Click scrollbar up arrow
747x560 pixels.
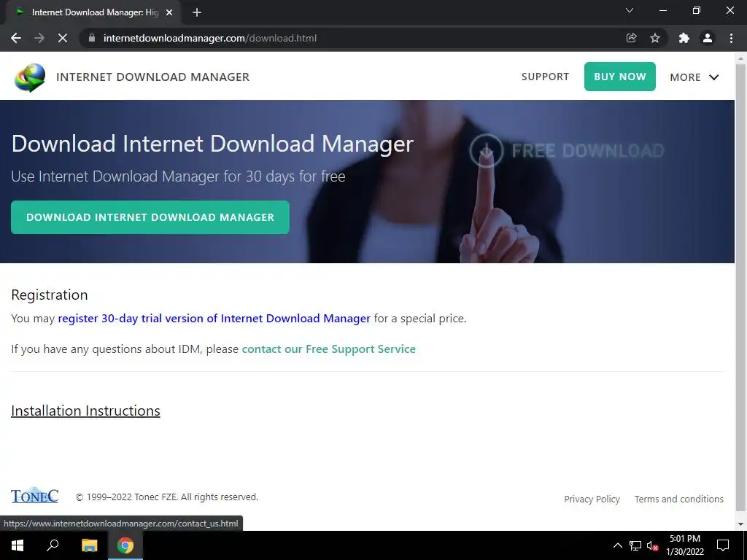740,58
